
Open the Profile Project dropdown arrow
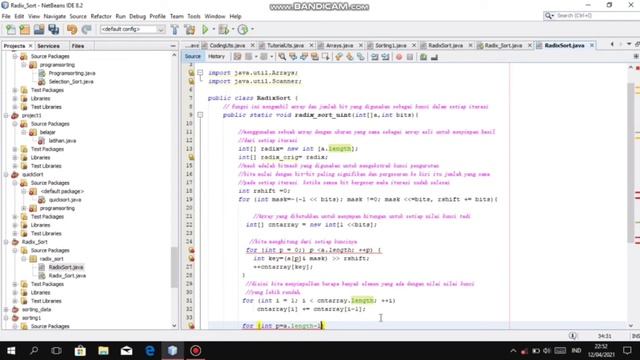[x=252, y=29]
